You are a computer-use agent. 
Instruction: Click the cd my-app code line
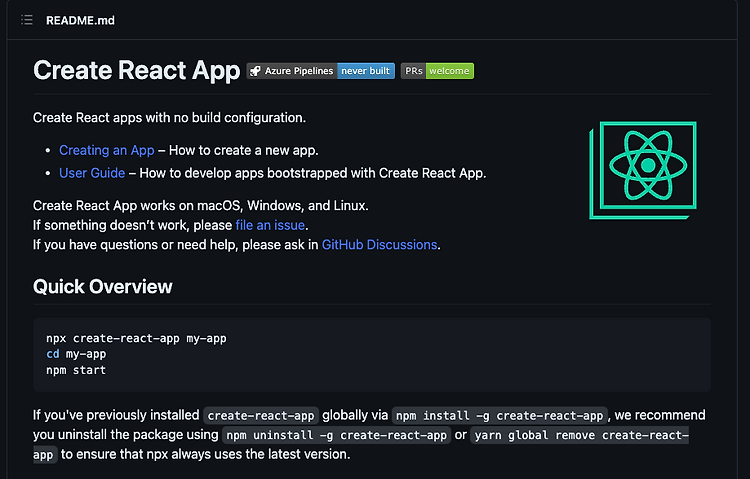tap(76, 354)
